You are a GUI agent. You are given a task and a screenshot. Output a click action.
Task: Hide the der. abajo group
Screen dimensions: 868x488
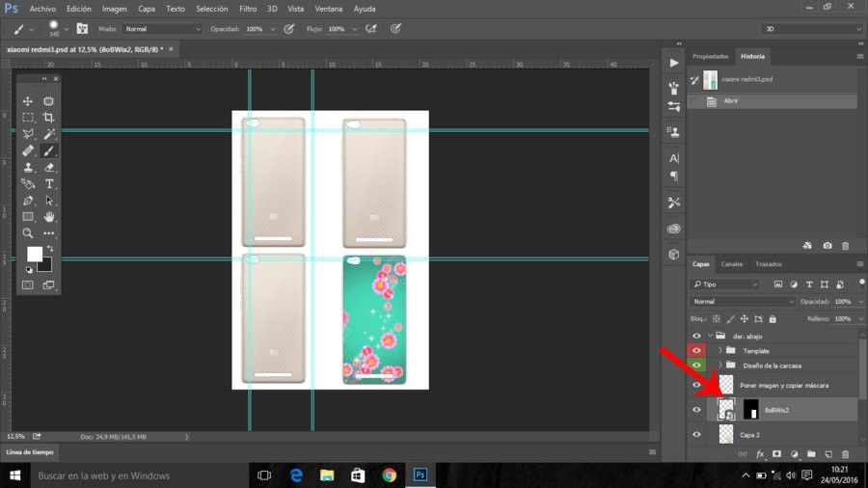pyautogui.click(x=696, y=336)
